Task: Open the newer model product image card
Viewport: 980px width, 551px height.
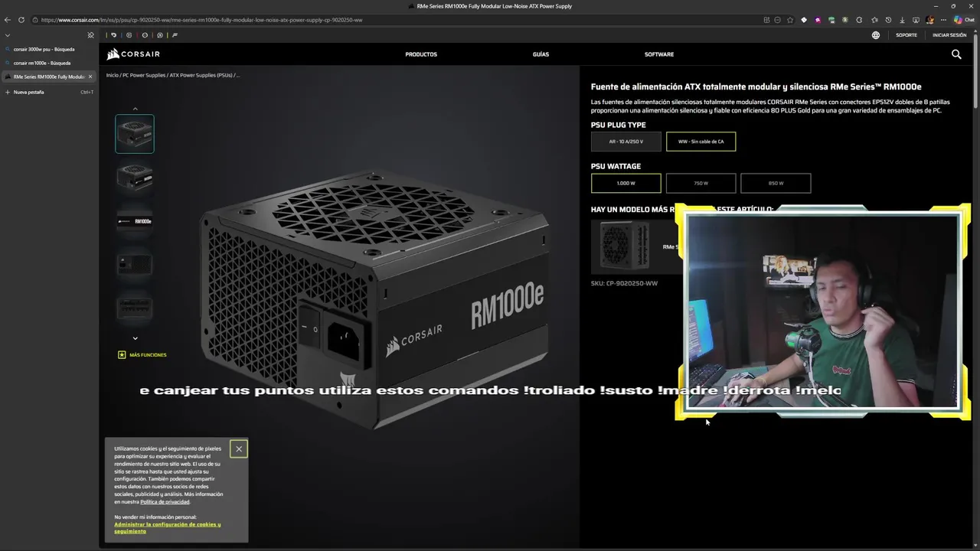Action: click(625, 246)
